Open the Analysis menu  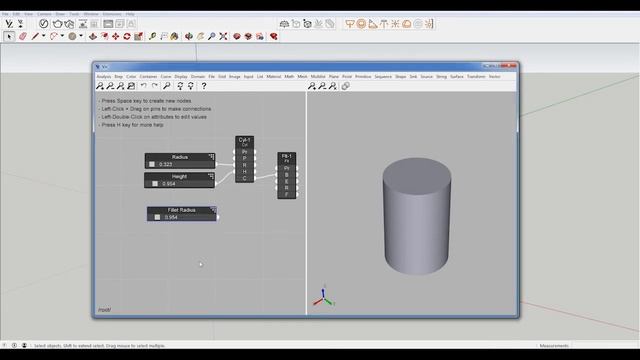pos(104,77)
